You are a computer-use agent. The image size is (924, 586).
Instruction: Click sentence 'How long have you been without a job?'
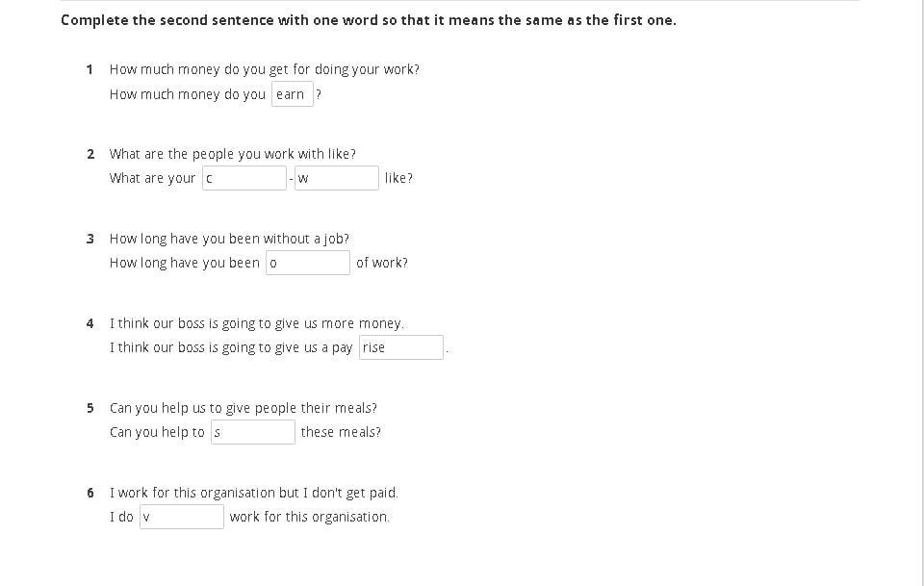click(229, 239)
